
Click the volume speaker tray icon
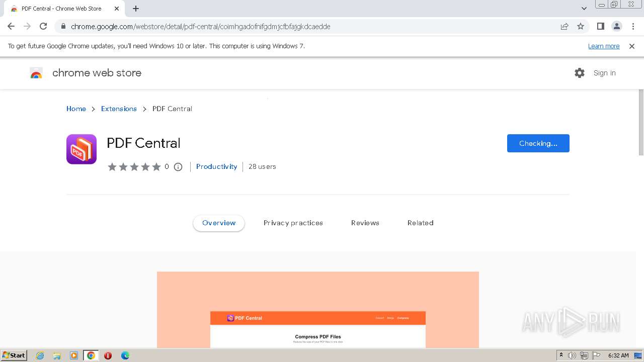pyautogui.click(x=572, y=355)
